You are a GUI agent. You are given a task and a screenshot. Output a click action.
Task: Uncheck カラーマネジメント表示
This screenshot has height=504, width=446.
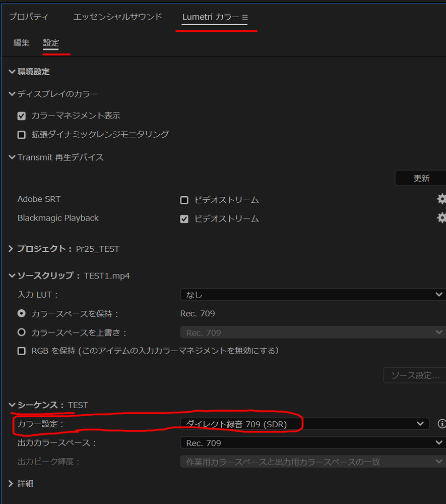pos(21,116)
